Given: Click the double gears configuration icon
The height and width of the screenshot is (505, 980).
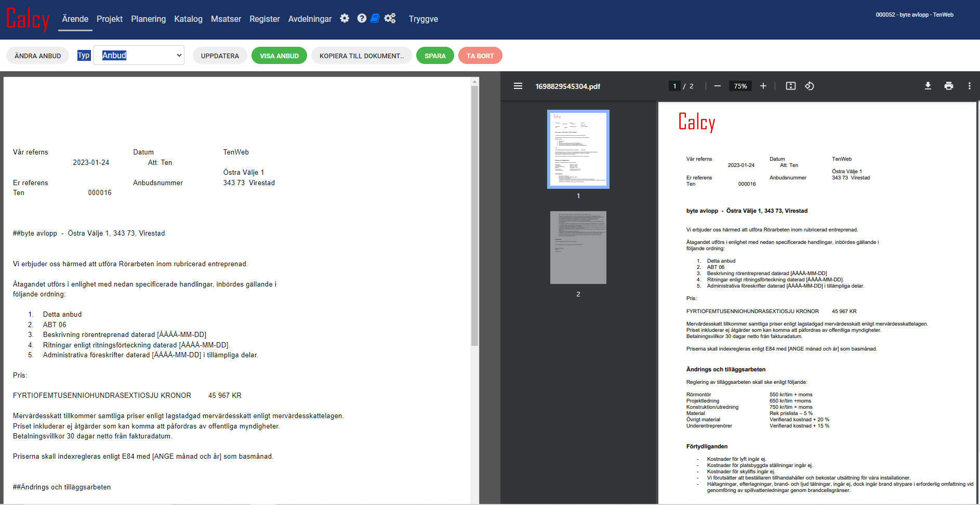Looking at the screenshot, I should 390,18.
